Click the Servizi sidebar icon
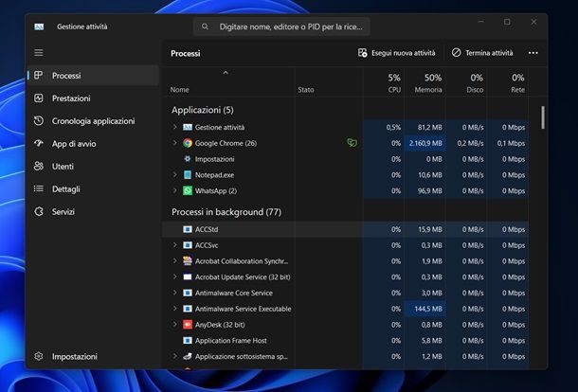This screenshot has width=578, height=392. click(x=38, y=211)
